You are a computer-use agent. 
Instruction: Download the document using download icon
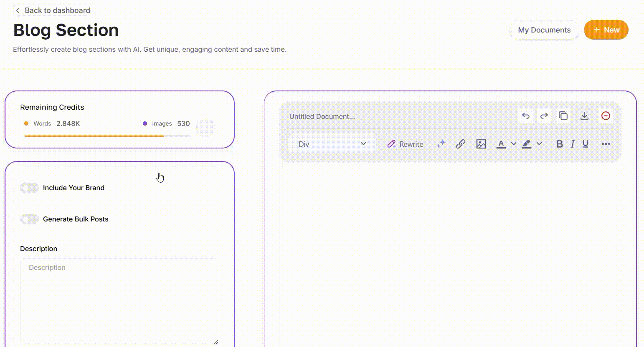(x=584, y=116)
